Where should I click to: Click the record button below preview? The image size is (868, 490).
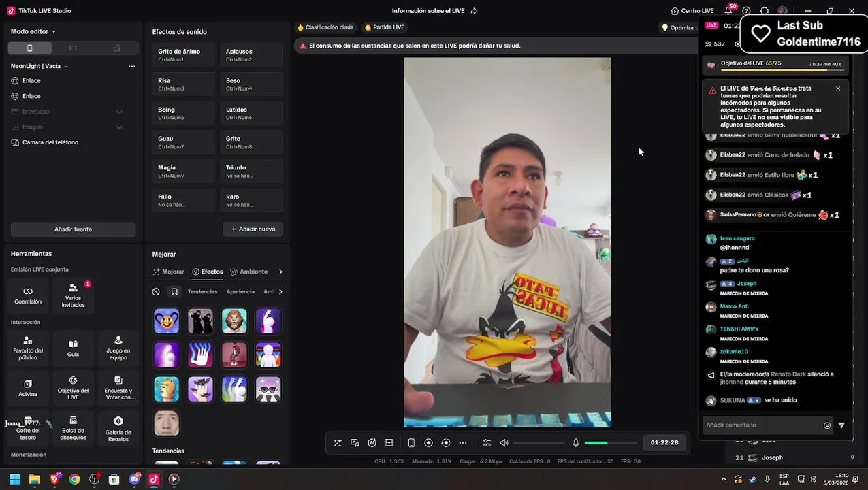pos(428,442)
